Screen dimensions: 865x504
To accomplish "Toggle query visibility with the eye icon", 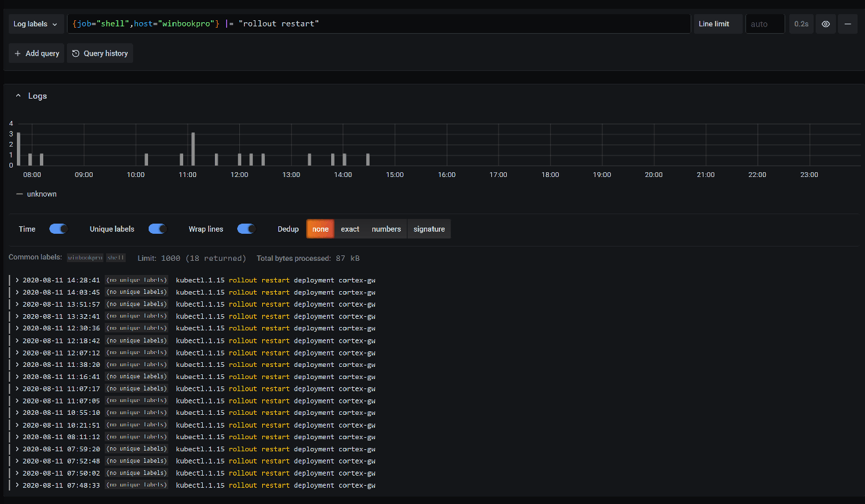I will 826,24.
